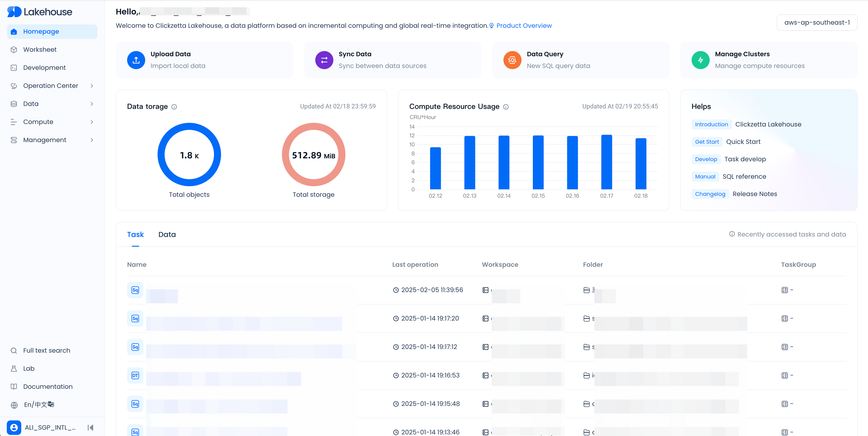Viewport: 868px width, 436px height.
Task: Click the green Manage Clusters lightning icon
Action: point(700,60)
